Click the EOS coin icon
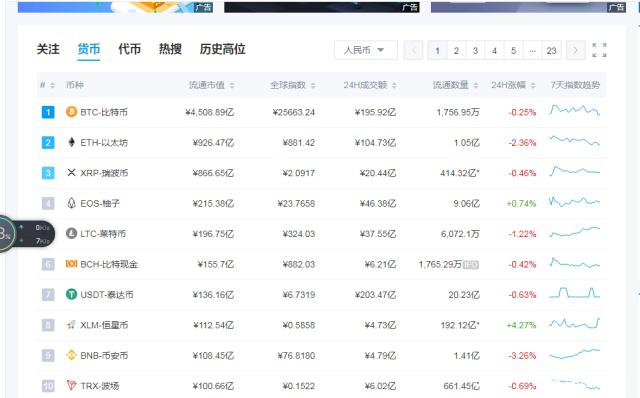 coord(71,203)
